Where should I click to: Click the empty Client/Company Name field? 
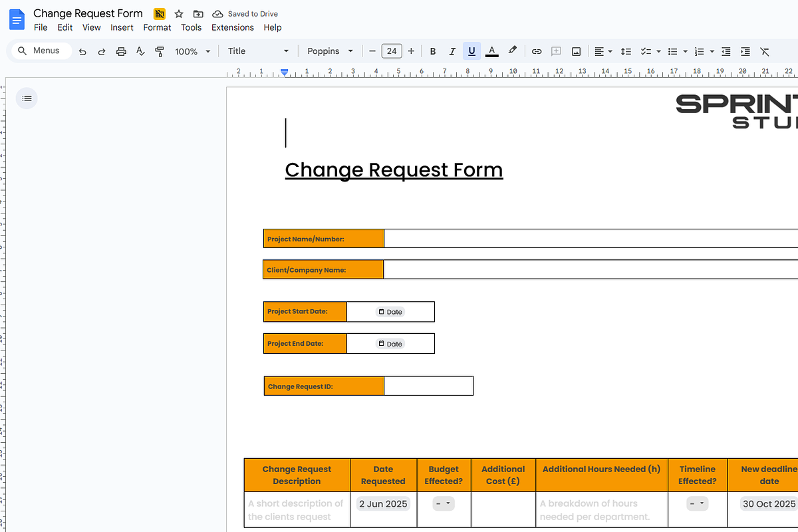(591, 270)
